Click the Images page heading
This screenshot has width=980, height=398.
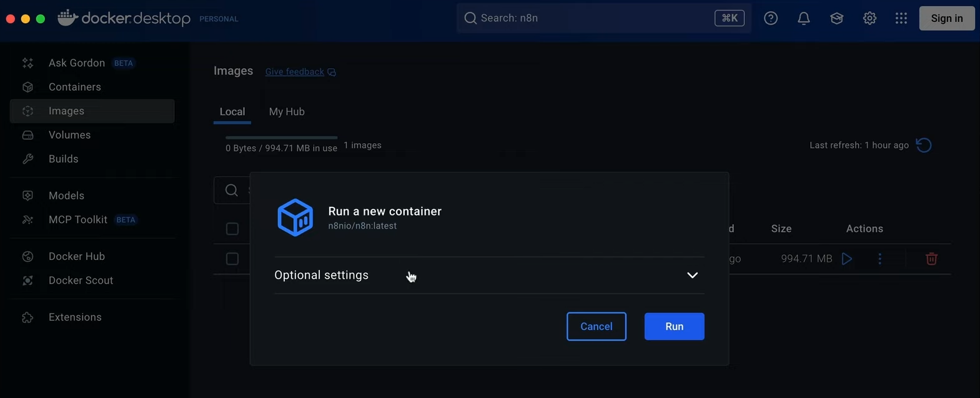click(233, 71)
